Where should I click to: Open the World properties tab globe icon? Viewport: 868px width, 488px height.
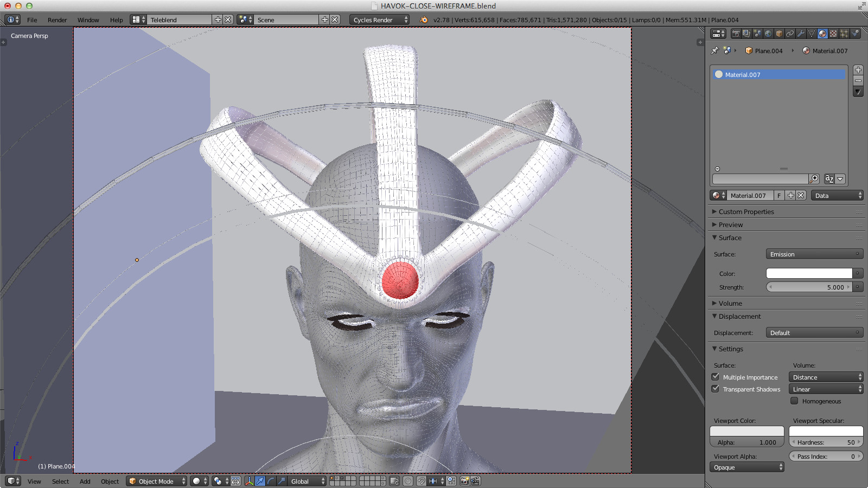[x=768, y=34]
